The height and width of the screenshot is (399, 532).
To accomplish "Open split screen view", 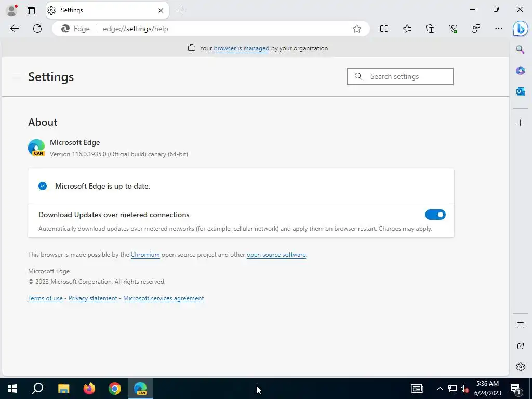I will pyautogui.click(x=384, y=29).
